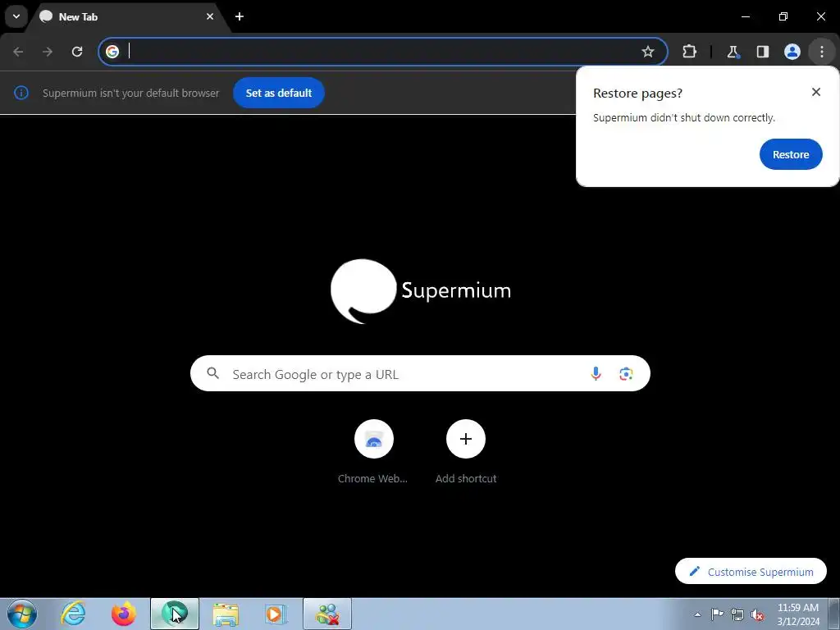
Task: Bookmark this tab with the star
Action: (x=648, y=52)
